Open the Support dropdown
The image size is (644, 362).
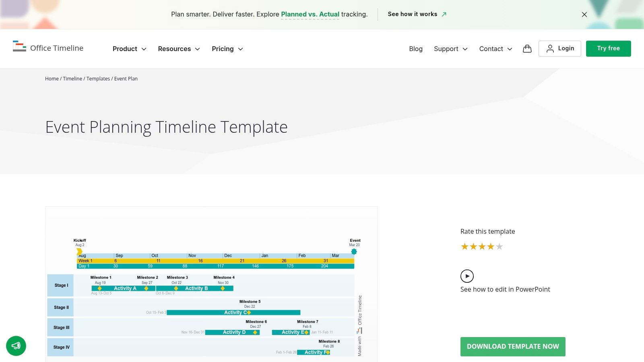450,49
